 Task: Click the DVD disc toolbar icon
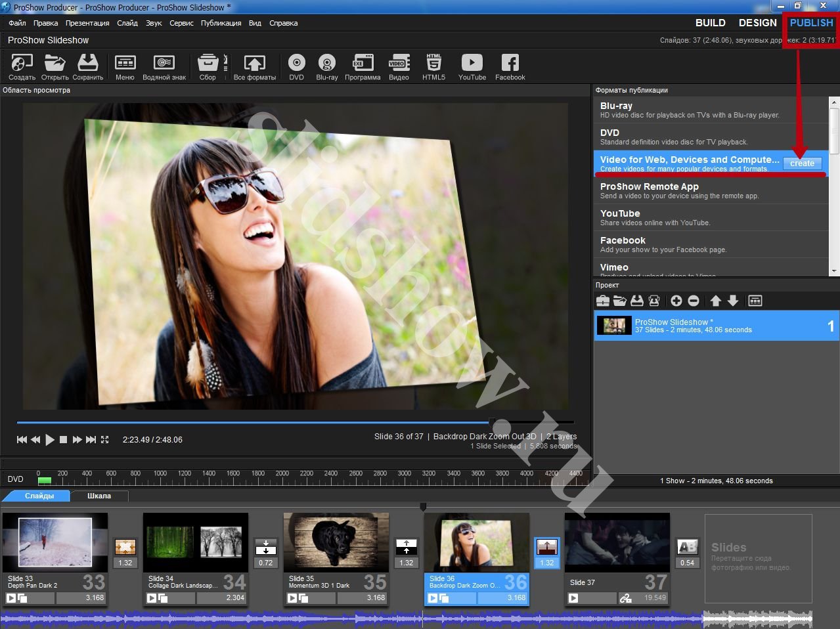coord(296,67)
